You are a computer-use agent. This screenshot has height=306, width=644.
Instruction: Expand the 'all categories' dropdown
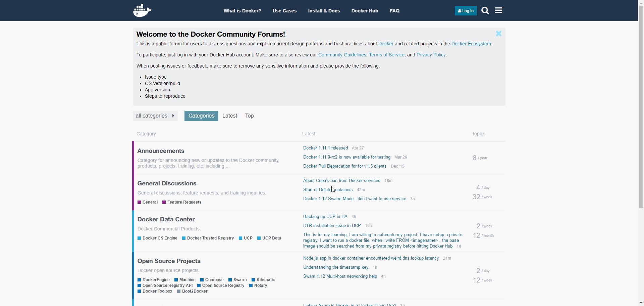click(155, 116)
